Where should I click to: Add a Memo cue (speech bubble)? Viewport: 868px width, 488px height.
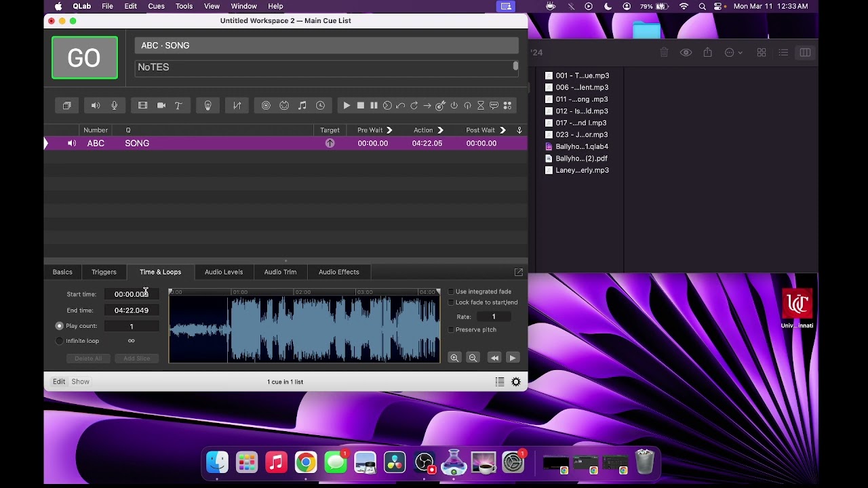tap(494, 106)
